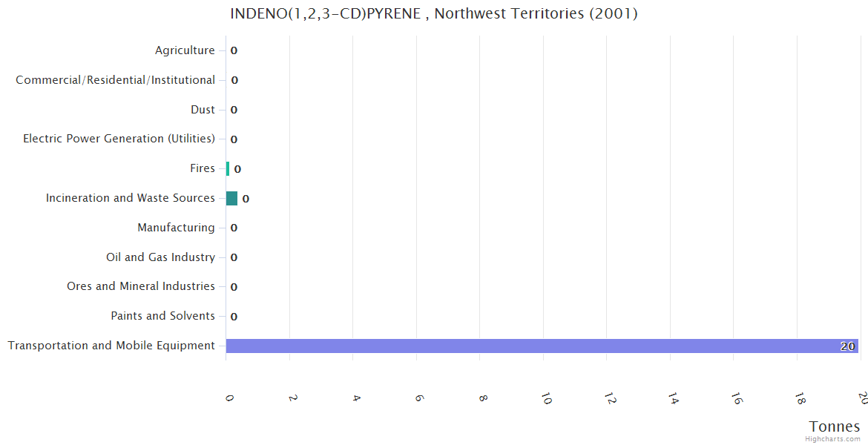The width and height of the screenshot is (868, 445).
Task: Click the Transportation and Mobile Equipment label
Action: pos(111,346)
